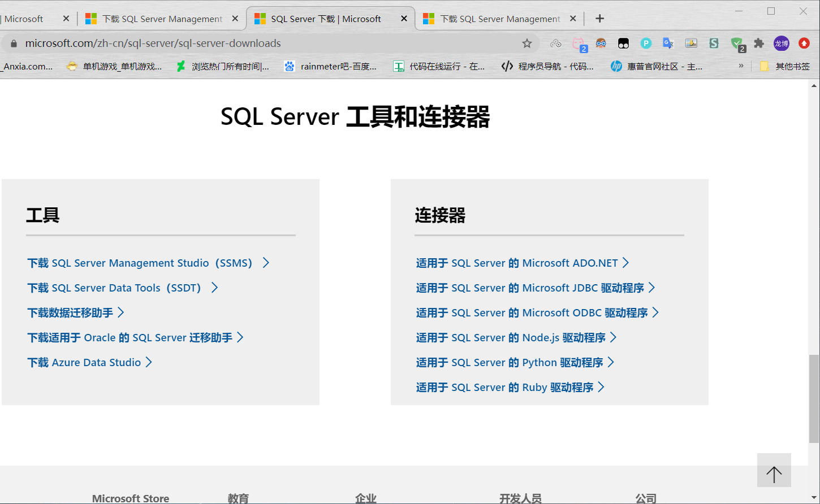820x504 pixels.
Task: Open the Google Translate extension
Action: click(668, 43)
